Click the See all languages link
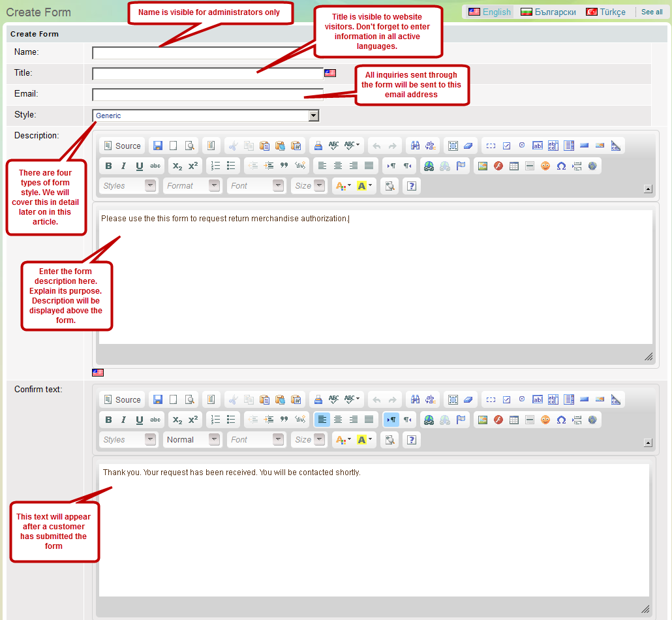 [x=652, y=12]
